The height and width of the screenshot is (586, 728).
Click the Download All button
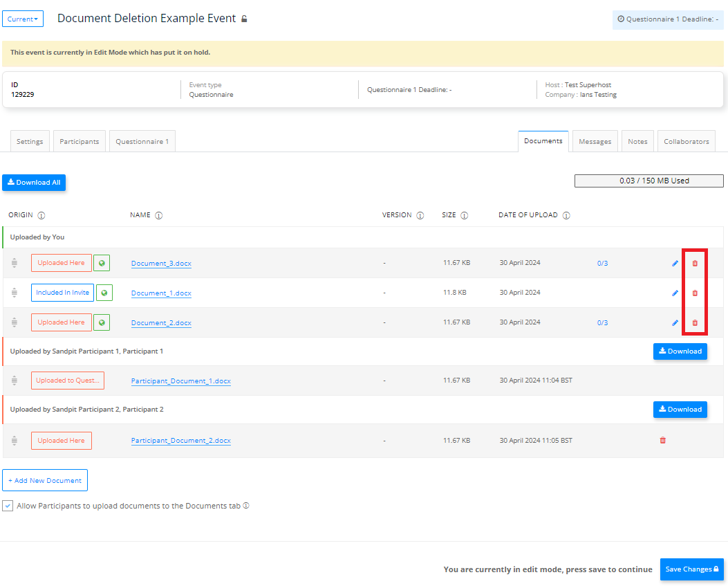coord(34,183)
